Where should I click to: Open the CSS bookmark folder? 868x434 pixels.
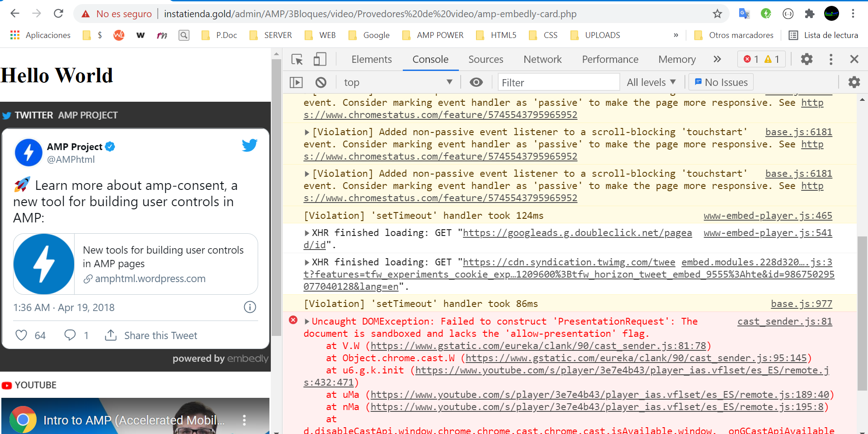[543, 35]
